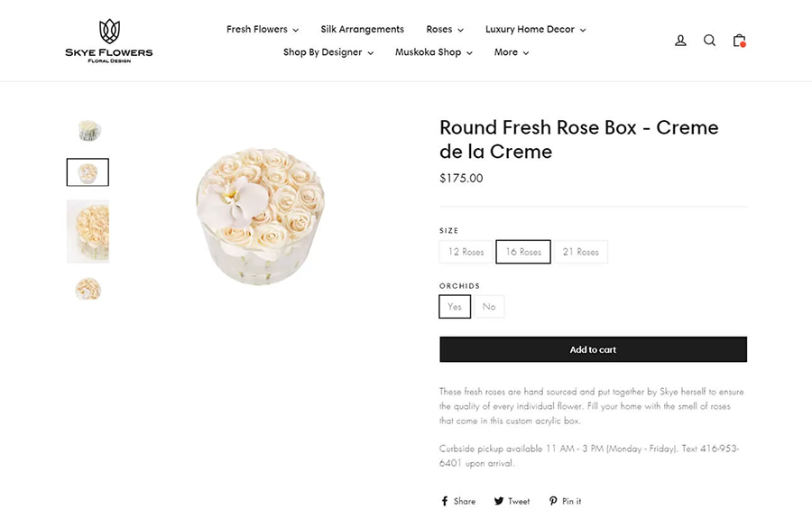This screenshot has width=812, height=528.
Task: Select the 16 Roses highlighted swatch
Action: pos(523,252)
